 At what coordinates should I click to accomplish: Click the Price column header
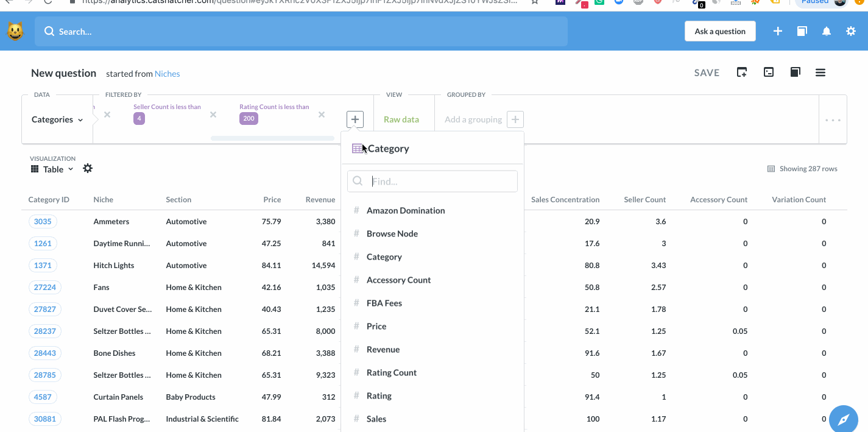pyautogui.click(x=272, y=200)
